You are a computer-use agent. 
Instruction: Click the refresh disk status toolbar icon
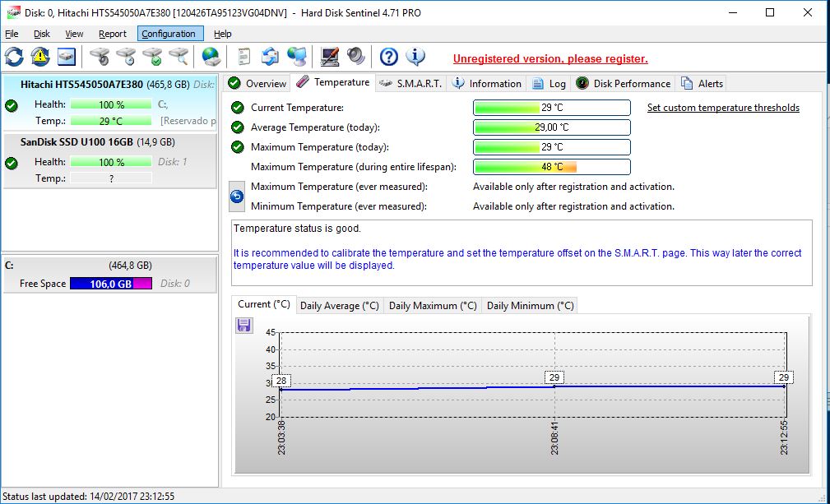tap(15, 57)
